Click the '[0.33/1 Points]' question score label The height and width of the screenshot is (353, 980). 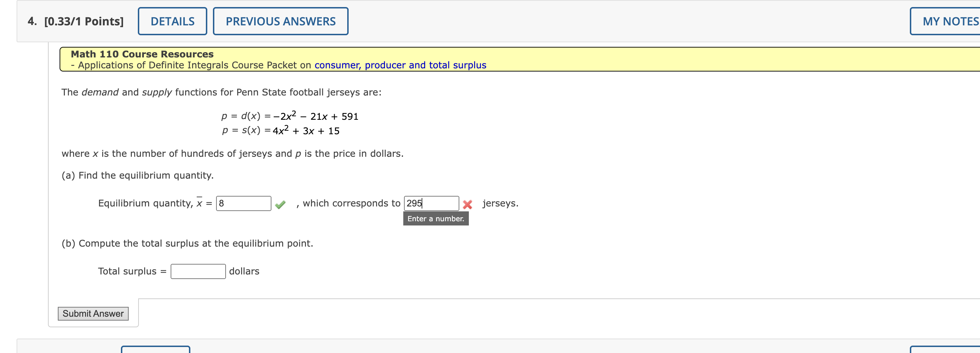coord(84,21)
